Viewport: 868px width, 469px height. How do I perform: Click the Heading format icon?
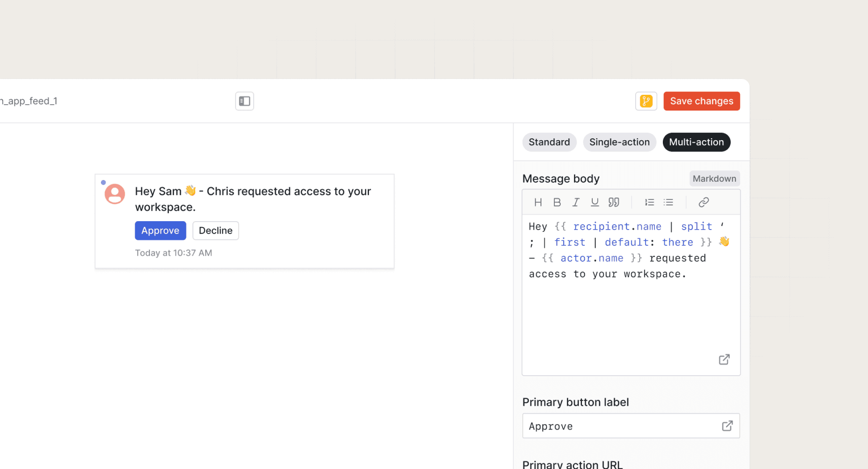[538, 202]
